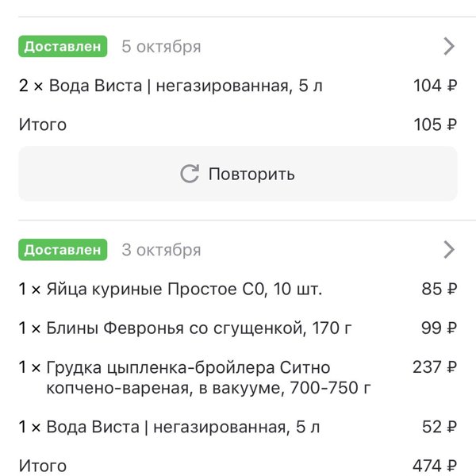The height and width of the screenshot is (476, 476).
Task: Open the Грудка цыпленка-бройлера Ситно item
Action: tap(194, 378)
